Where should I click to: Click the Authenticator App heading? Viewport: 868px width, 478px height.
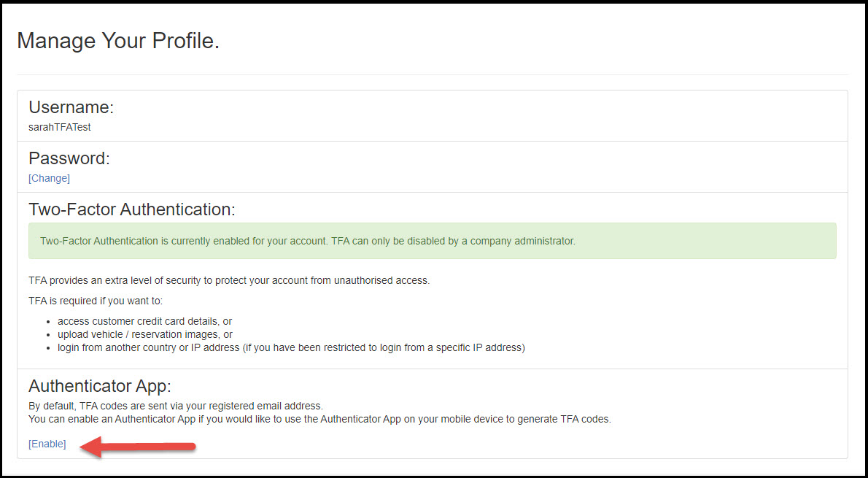point(100,386)
